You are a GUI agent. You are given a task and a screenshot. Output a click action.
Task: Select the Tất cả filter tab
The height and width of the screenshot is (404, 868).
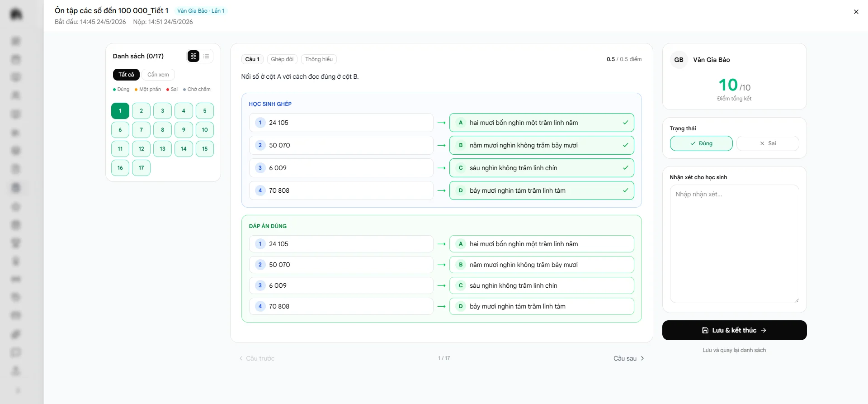[x=126, y=75]
